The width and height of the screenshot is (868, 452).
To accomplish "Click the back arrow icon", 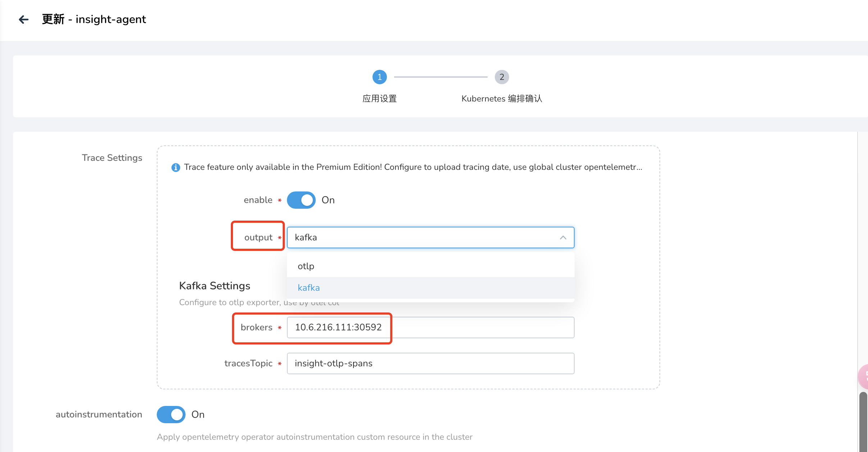I will tap(24, 19).
